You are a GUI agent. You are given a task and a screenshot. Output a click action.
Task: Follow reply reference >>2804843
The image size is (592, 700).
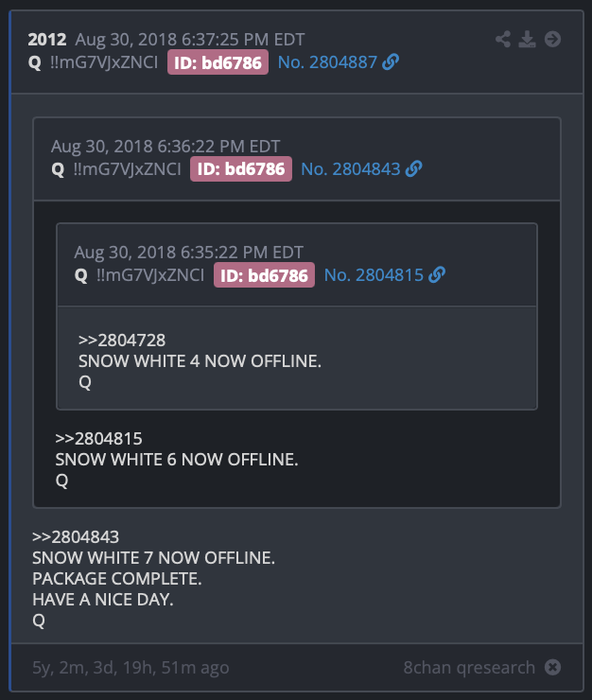[76, 536]
